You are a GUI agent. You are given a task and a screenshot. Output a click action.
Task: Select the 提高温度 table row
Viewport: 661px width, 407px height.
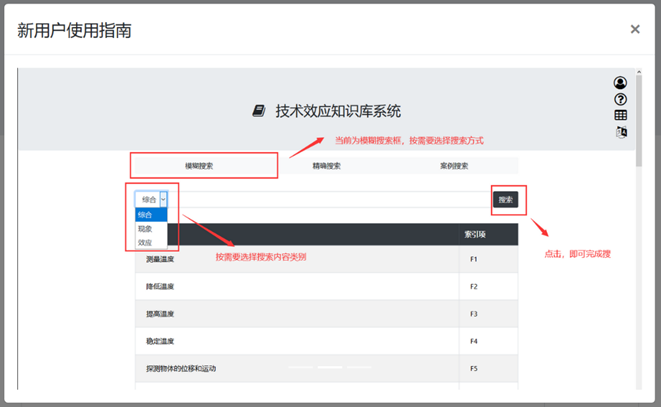tap(327, 314)
